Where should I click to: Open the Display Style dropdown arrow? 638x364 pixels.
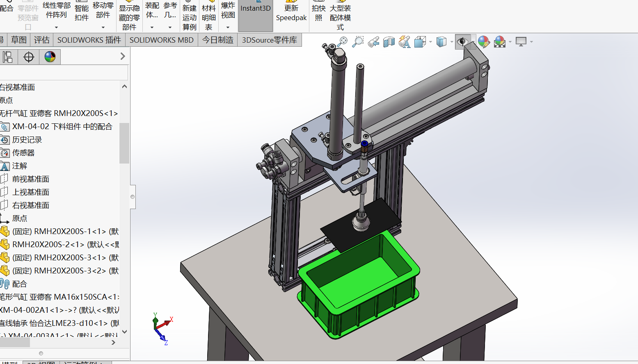[451, 42]
